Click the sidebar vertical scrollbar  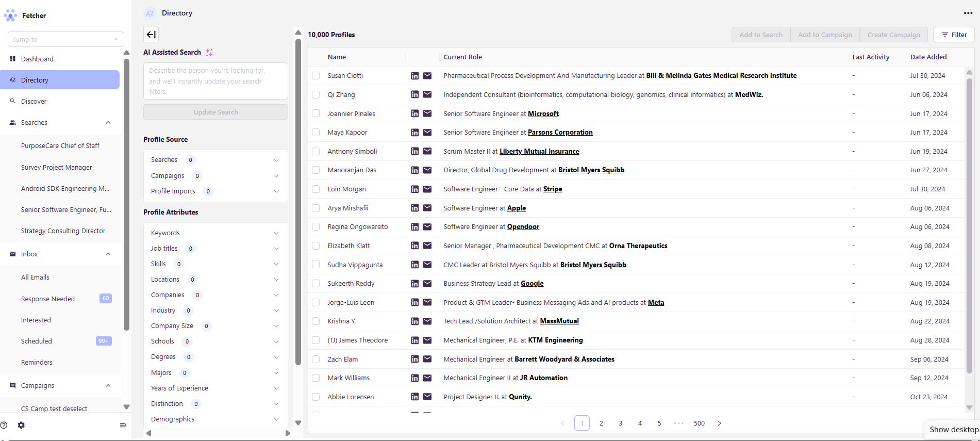pos(127,194)
